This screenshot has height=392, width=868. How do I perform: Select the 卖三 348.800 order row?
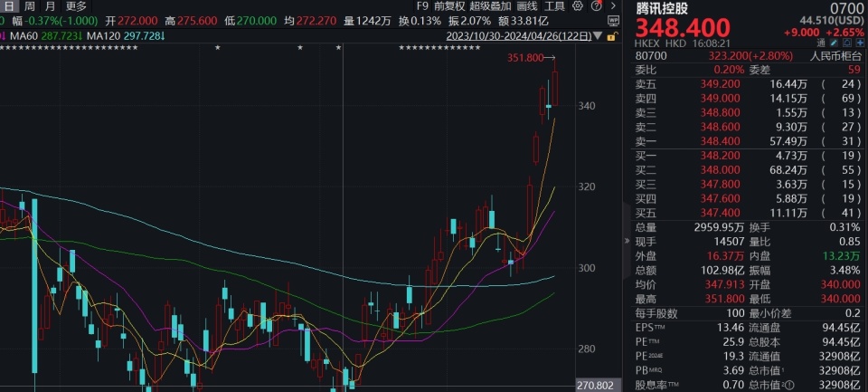click(750, 112)
